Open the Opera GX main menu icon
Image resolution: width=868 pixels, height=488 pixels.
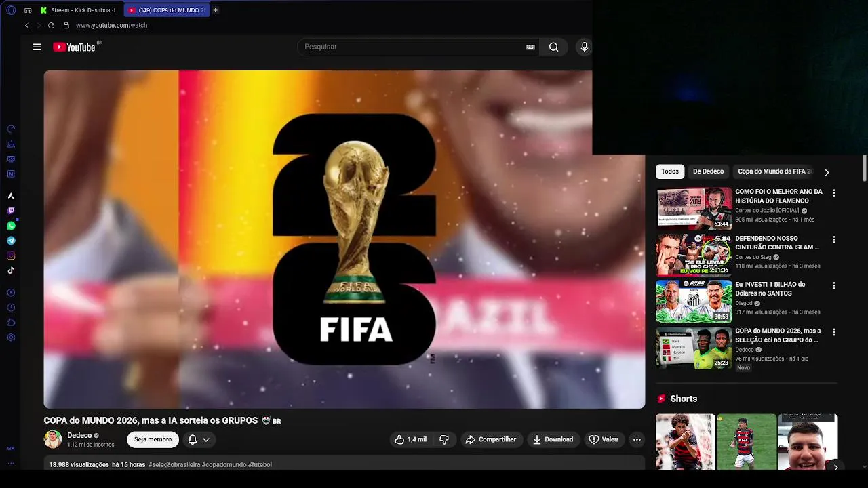click(x=10, y=10)
